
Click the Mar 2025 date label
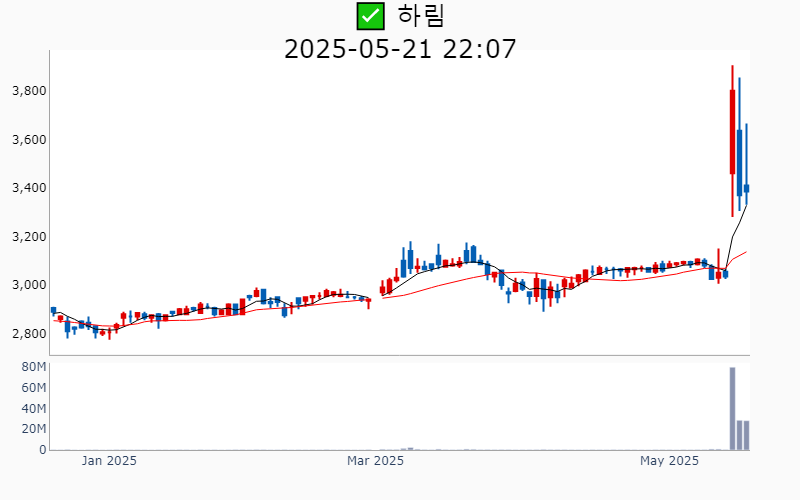pyautogui.click(x=376, y=461)
